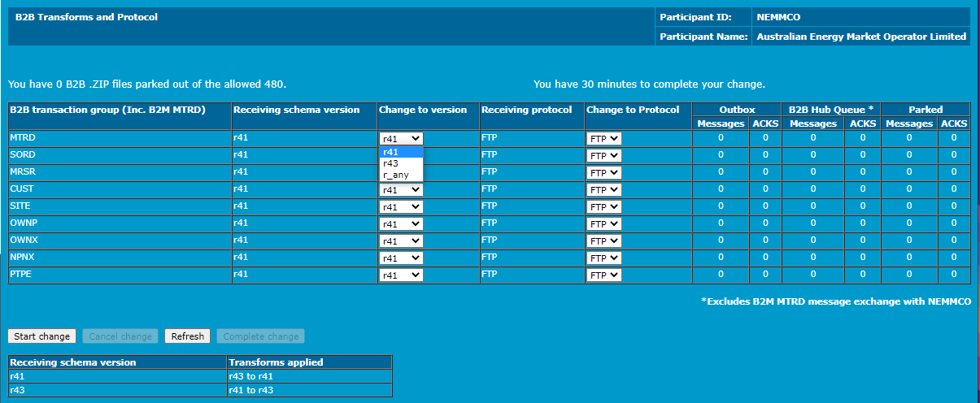Expand the OWNX version selector
Screen dimensions: 980x403
coord(400,241)
